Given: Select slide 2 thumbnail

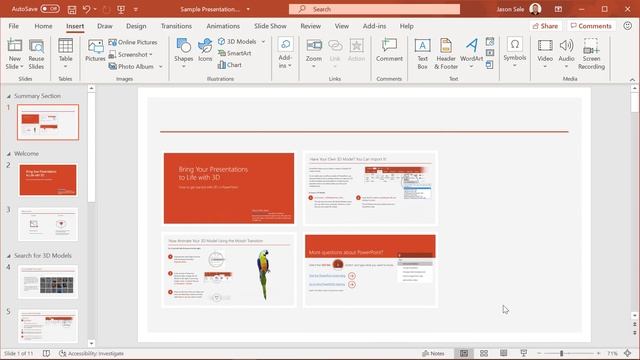Looking at the screenshot, I should click(x=48, y=180).
